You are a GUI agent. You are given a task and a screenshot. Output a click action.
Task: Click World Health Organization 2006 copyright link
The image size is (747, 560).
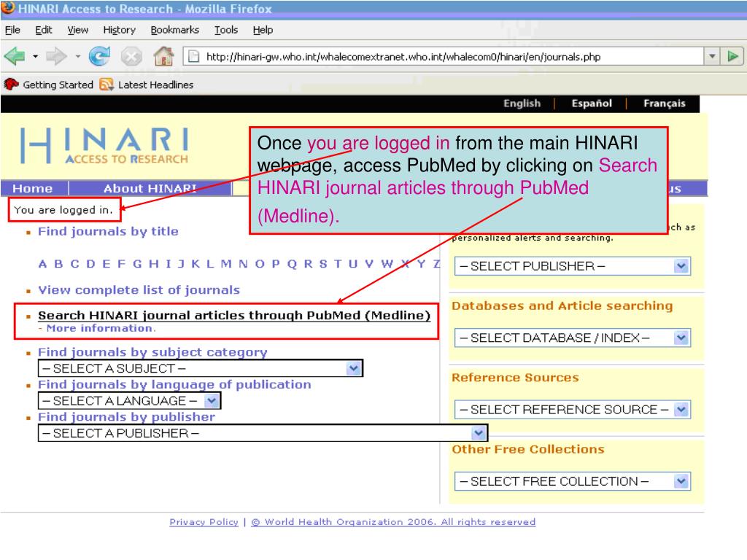393,522
